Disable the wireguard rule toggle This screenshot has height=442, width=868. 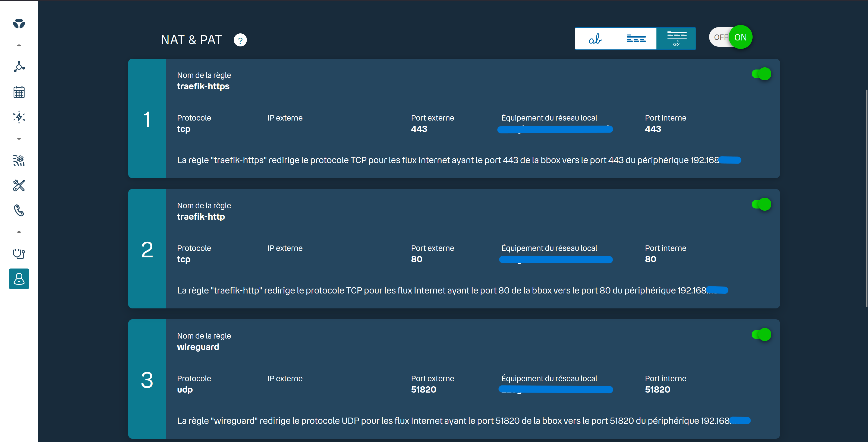762,334
